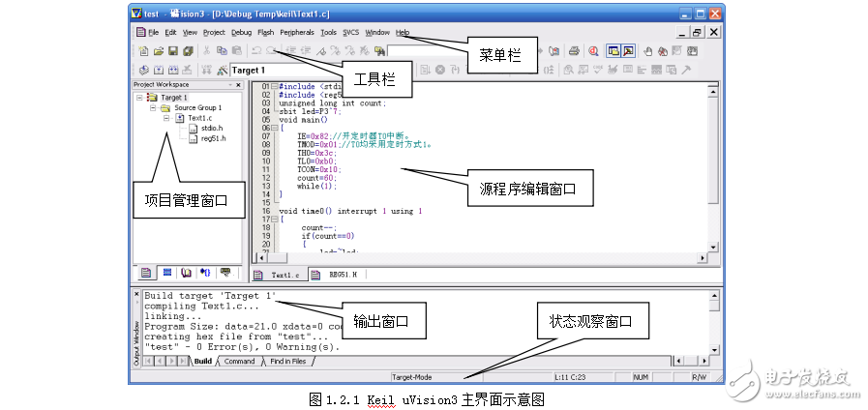Click the Save file toolbar icon
The image size is (868, 410).
[172, 50]
